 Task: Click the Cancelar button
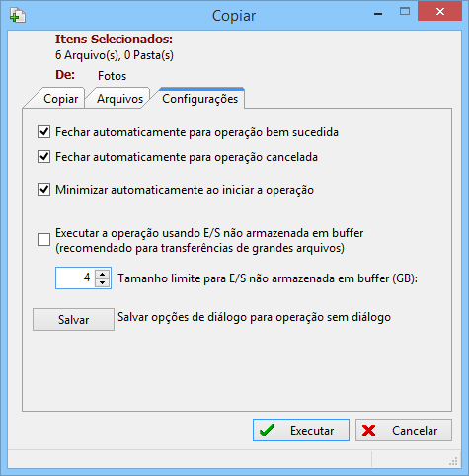coord(404,430)
